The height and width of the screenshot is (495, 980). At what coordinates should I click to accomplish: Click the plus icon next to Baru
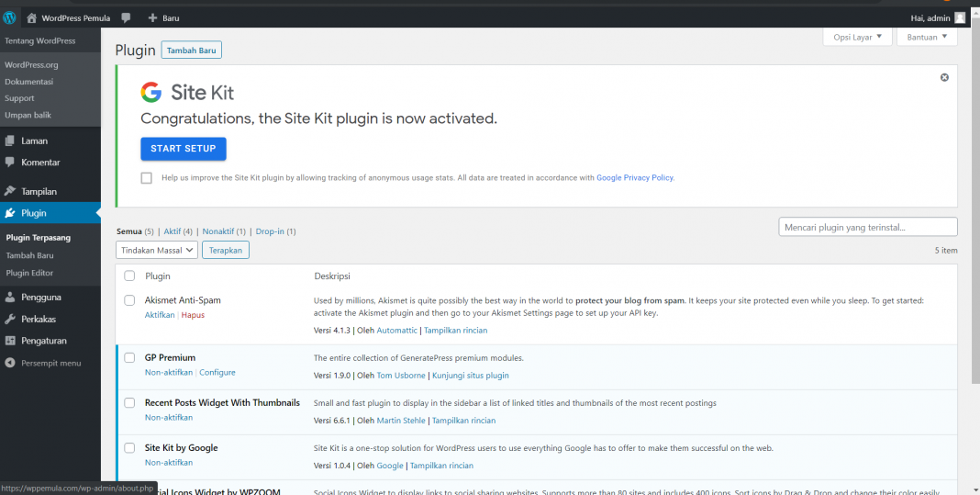tap(152, 18)
